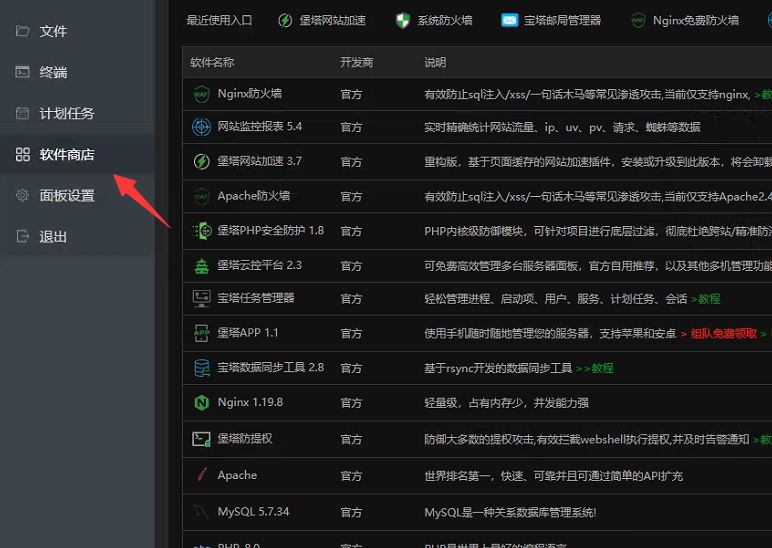Click the 宝塔数据同步工具 2.8 database icon

(201, 368)
